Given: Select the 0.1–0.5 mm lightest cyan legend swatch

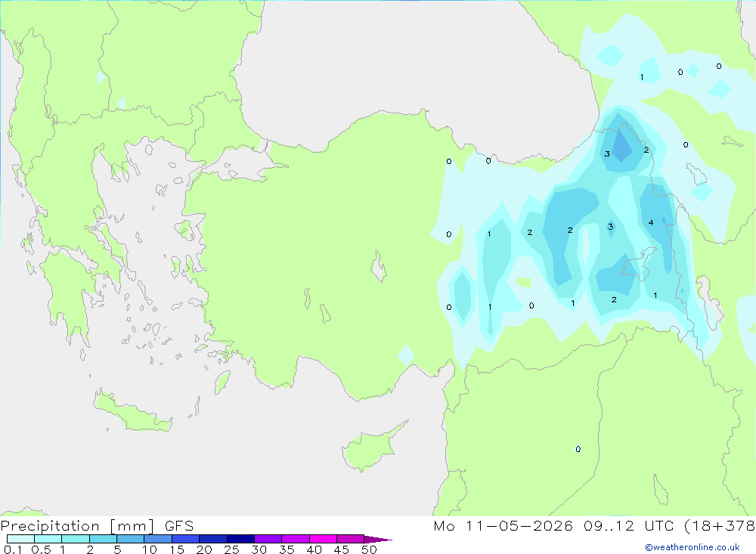Looking at the screenshot, I should (20, 539).
